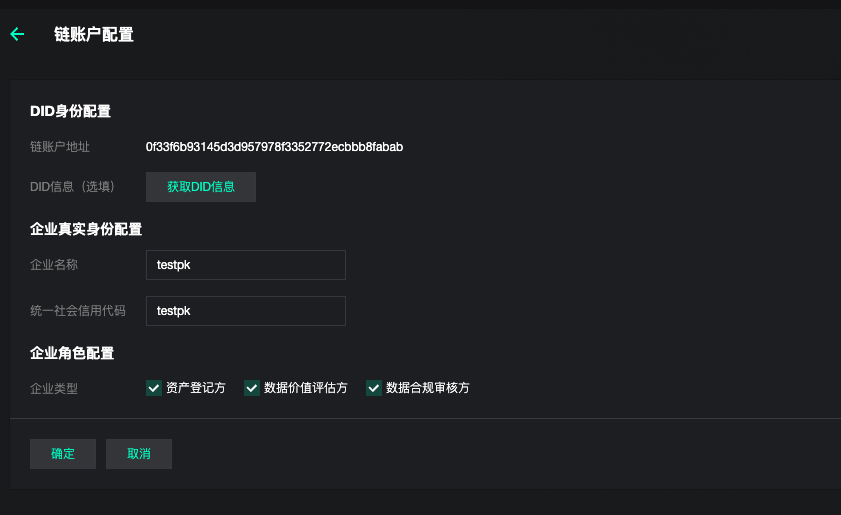Focus the 企业名称 input field
The height and width of the screenshot is (515, 841).
click(245, 265)
